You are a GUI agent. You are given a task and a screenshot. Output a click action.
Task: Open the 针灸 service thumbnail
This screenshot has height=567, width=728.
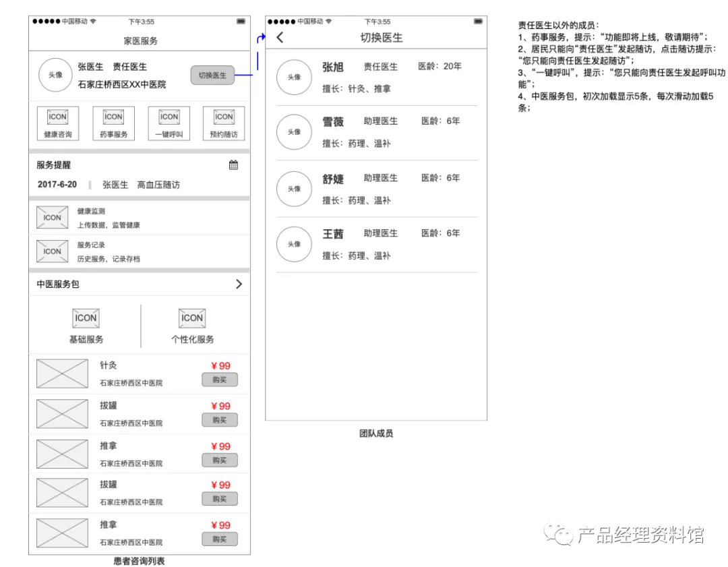(62, 374)
